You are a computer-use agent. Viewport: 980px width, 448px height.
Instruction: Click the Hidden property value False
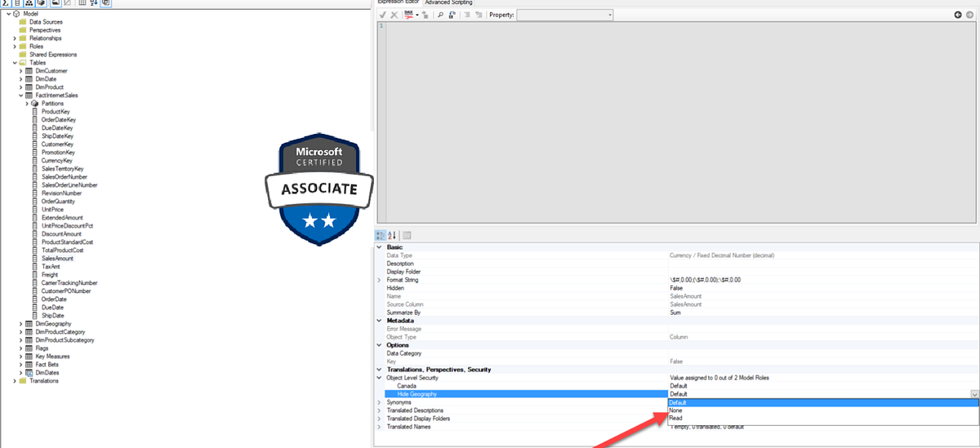(676, 288)
